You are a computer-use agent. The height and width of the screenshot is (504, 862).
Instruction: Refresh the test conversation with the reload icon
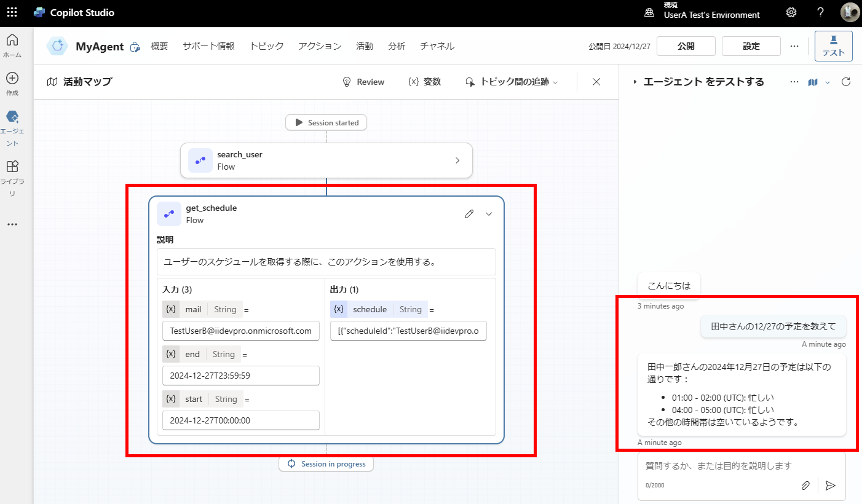point(846,82)
